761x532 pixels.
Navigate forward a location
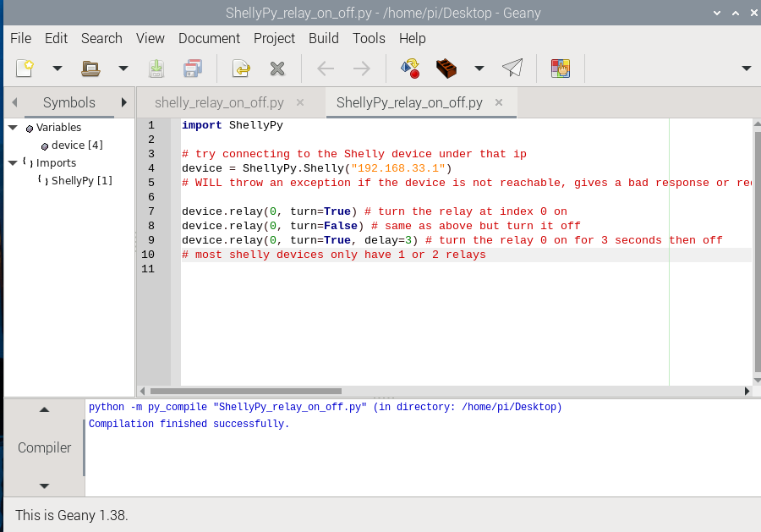[x=362, y=69]
